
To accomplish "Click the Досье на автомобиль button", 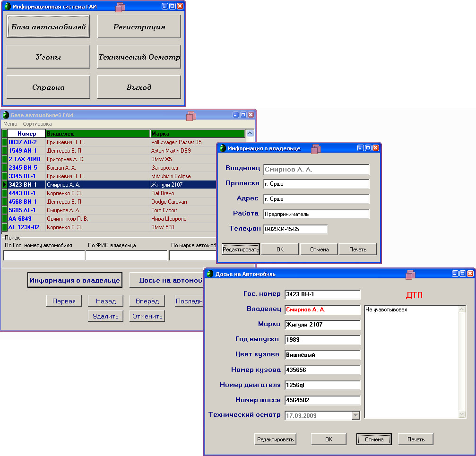I will tap(167, 280).
